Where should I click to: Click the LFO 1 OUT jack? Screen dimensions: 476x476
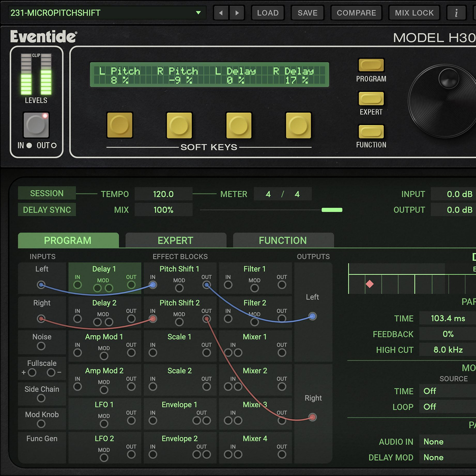[x=131, y=421]
